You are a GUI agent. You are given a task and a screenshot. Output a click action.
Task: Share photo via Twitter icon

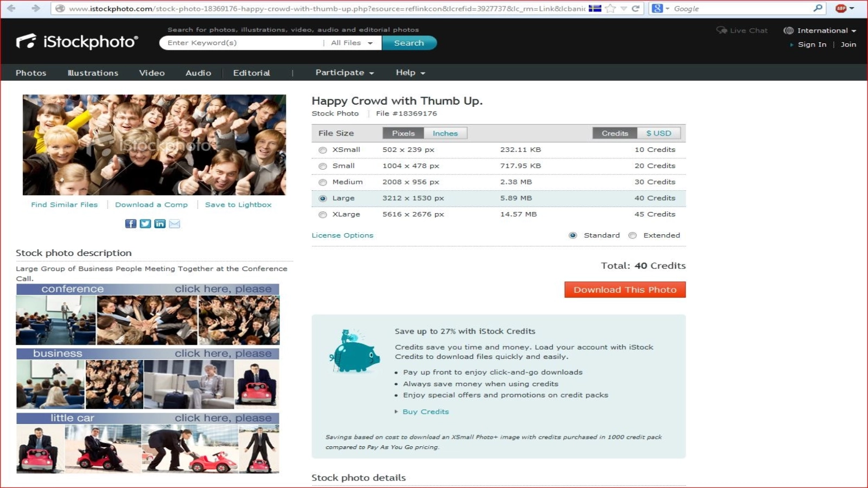click(145, 223)
